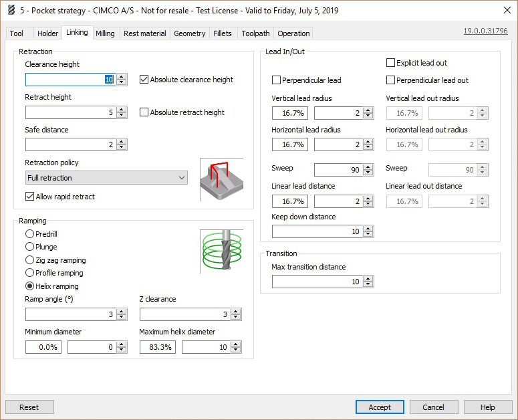Increase Clearance height with up arrow

(x=122, y=76)
